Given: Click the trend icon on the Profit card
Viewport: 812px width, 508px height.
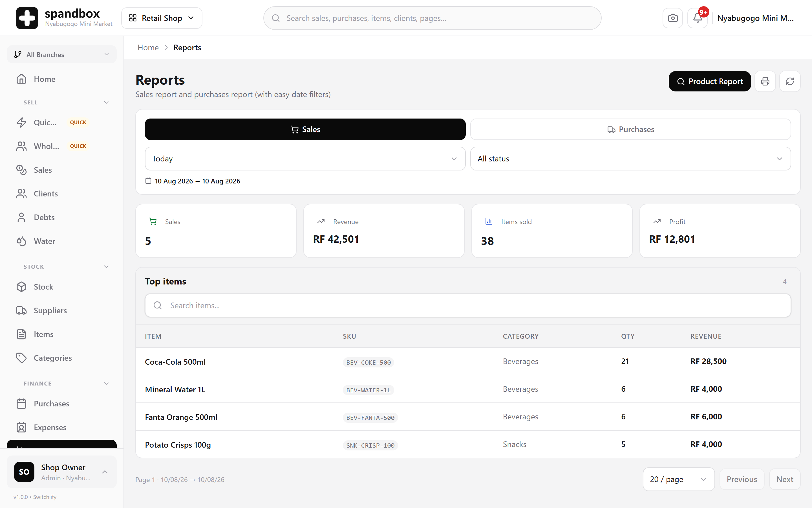Looking at the screenshot, I should 657,222.
